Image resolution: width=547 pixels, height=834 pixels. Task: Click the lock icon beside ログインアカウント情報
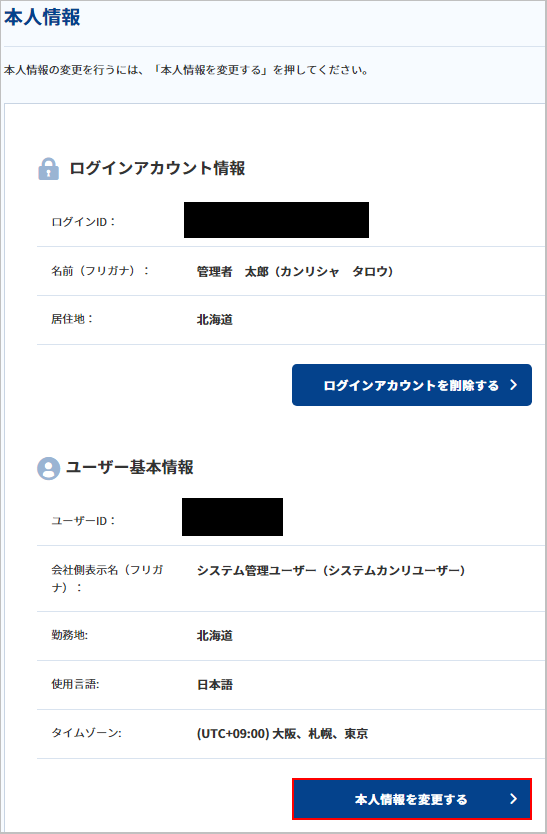click(x=48, y=169)
